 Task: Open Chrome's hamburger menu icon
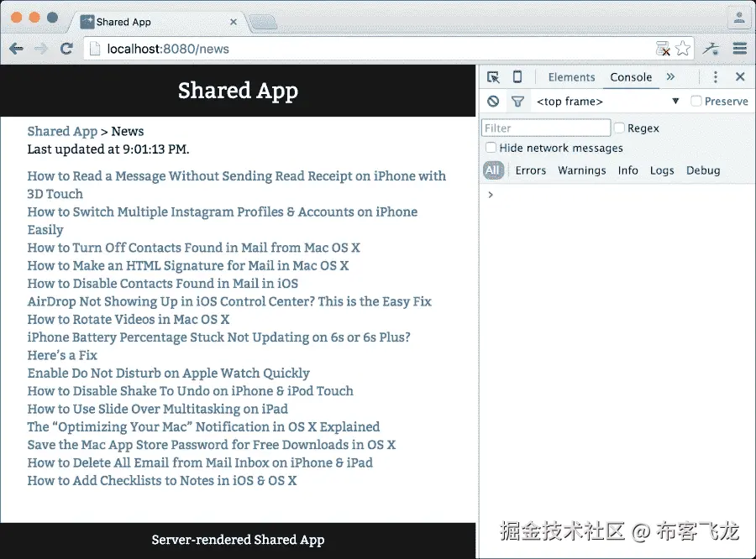(740, 49)
